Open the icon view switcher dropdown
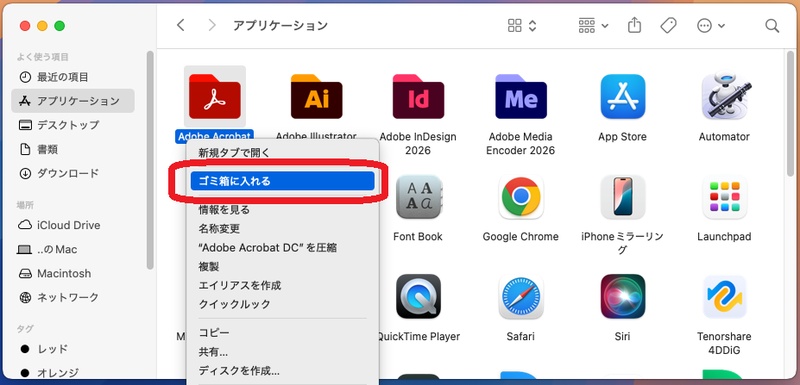Image resolution: width=800 pixels, height=385 pixels. pyautogui.click(x=522, y=25)
